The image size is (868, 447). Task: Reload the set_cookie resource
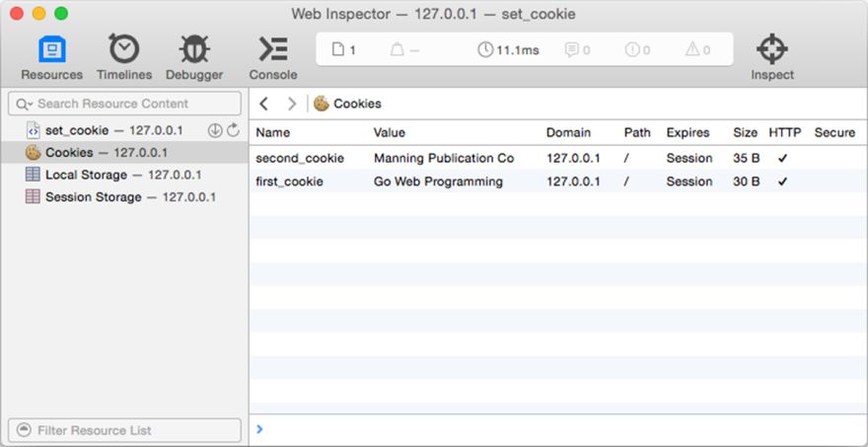(233, 130)
